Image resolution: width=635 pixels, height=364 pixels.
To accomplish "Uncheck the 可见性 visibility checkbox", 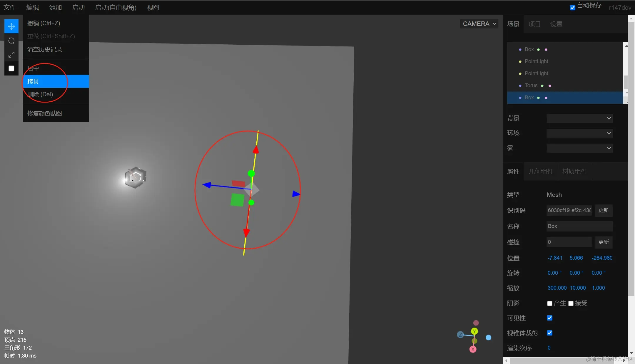I will [x=549, y=318].
